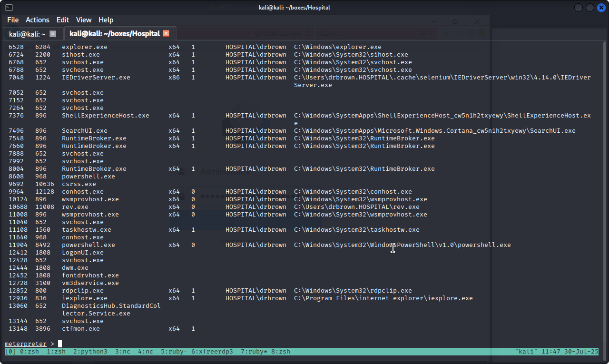Click the "x86" architecture value
The image size is (609, 364).
[174, 78]
